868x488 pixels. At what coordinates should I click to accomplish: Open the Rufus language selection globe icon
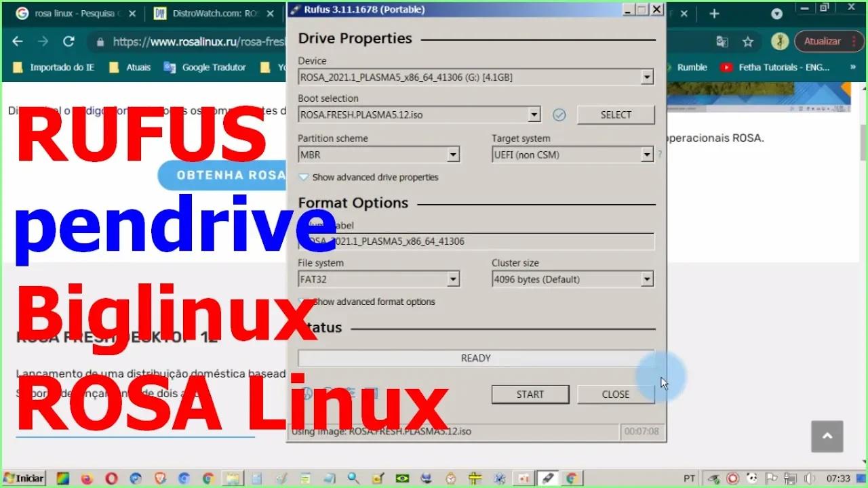(x=307, y=393)
